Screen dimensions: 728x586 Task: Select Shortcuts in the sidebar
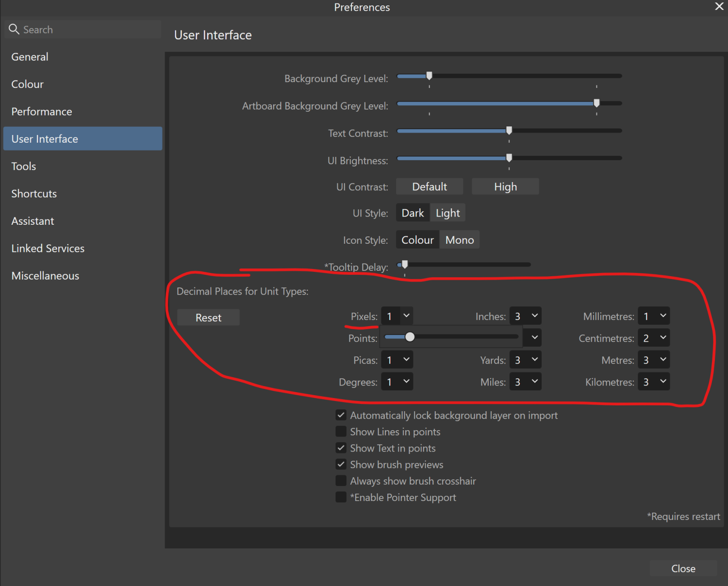click(x=33, y=193)
